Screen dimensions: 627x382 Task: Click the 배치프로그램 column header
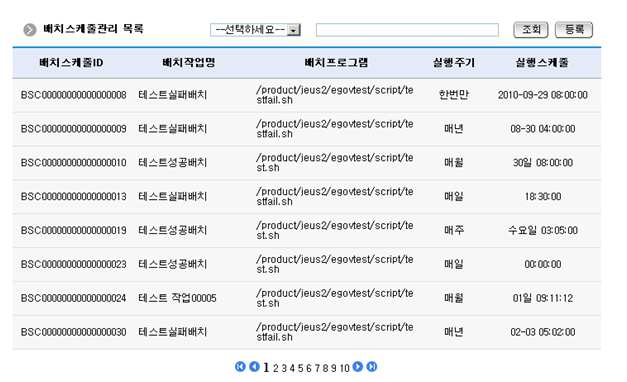[x=336, y=62]
